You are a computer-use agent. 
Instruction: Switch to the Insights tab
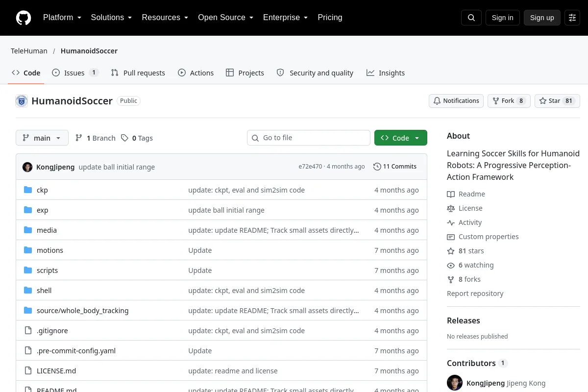tap(386, 73)
